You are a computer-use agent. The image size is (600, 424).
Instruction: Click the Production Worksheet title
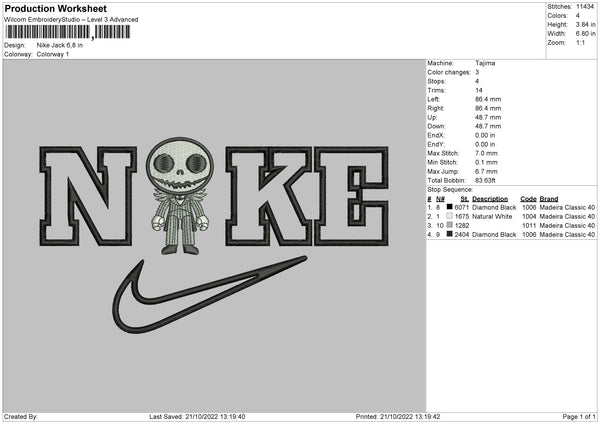55,8
